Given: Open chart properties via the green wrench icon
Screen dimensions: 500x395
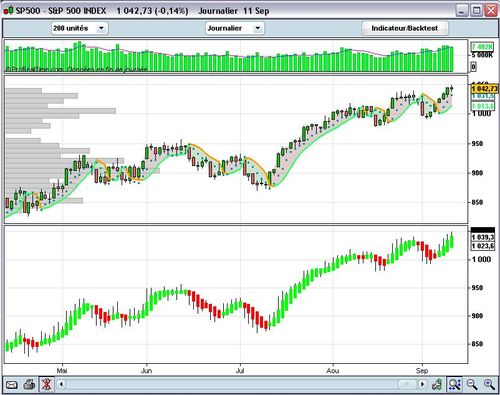Looking at the screenshot, I should tap(437, 385).
